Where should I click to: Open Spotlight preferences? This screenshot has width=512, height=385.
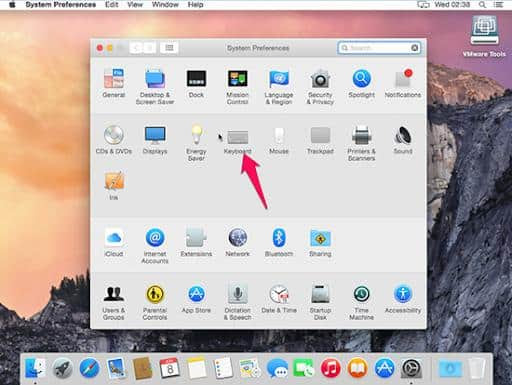point(362,83)
